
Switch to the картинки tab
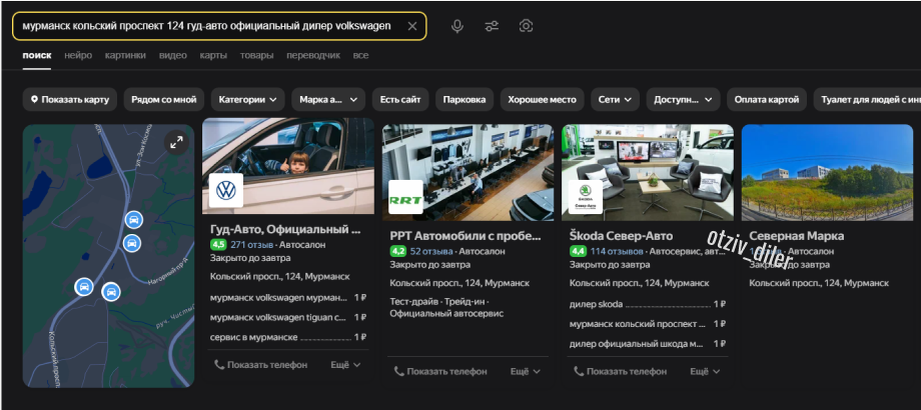coord(125,55)
